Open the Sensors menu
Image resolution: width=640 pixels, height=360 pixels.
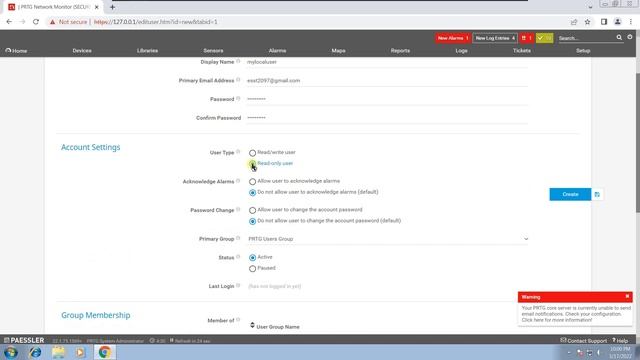[213, 51]
